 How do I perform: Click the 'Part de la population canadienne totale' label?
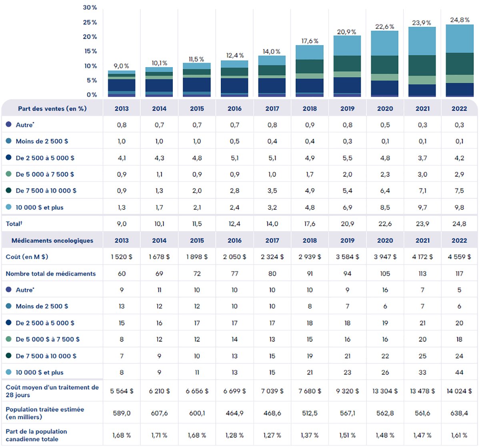point(36,435)
